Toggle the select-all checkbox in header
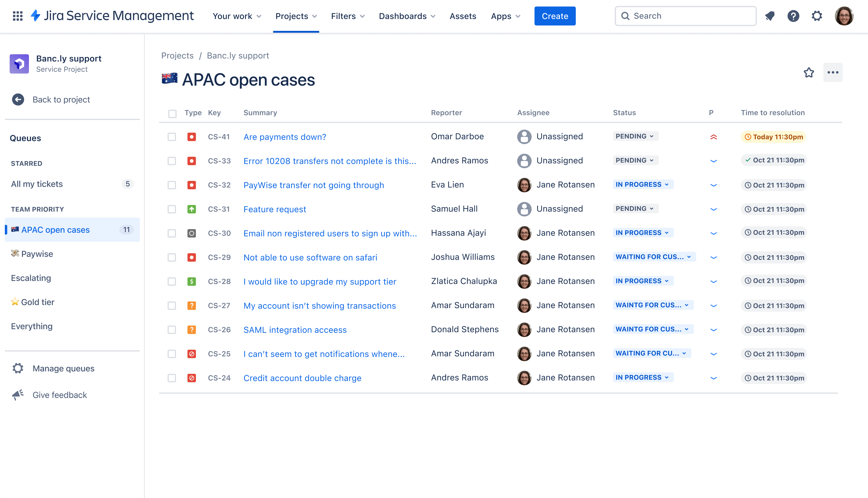Screen dimensions: 868x498 [172, 113]
